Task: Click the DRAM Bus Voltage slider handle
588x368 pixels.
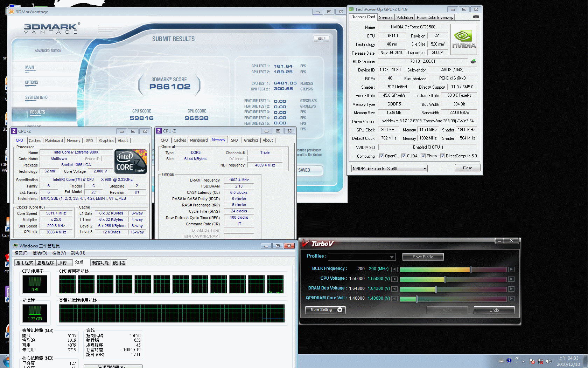Action: pos(436,289)
